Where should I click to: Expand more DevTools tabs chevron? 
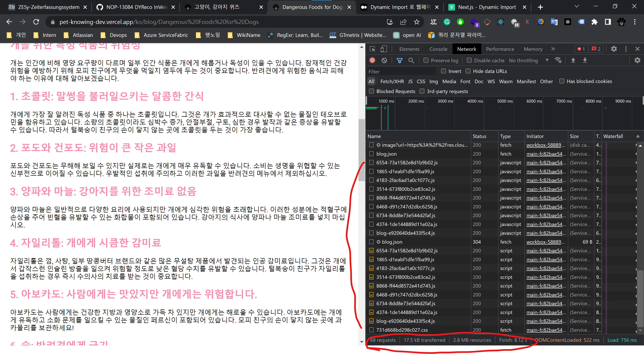click(x=553, y=49)
